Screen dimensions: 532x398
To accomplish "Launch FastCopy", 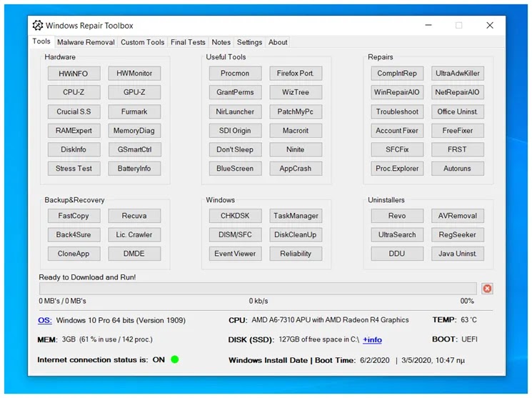I will click(74, 216).
